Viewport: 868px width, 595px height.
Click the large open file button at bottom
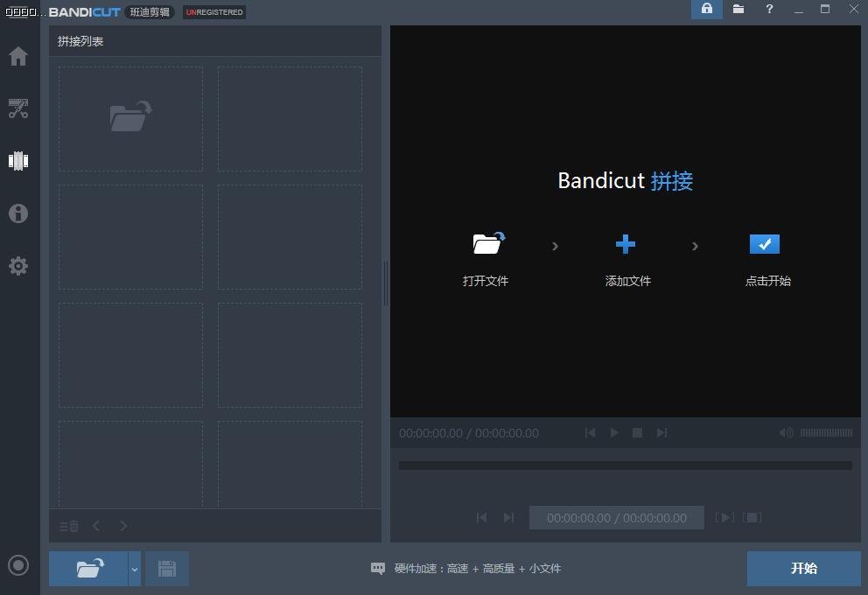tap(88, 569)
